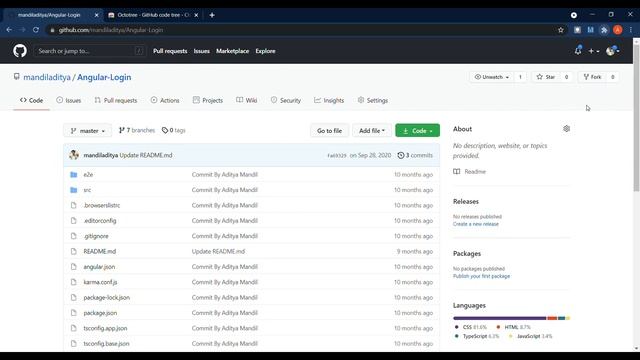This screenshot has width=640, height=360.
Task: Open mandiladitya owner link
Action: (x=47, y=77)
